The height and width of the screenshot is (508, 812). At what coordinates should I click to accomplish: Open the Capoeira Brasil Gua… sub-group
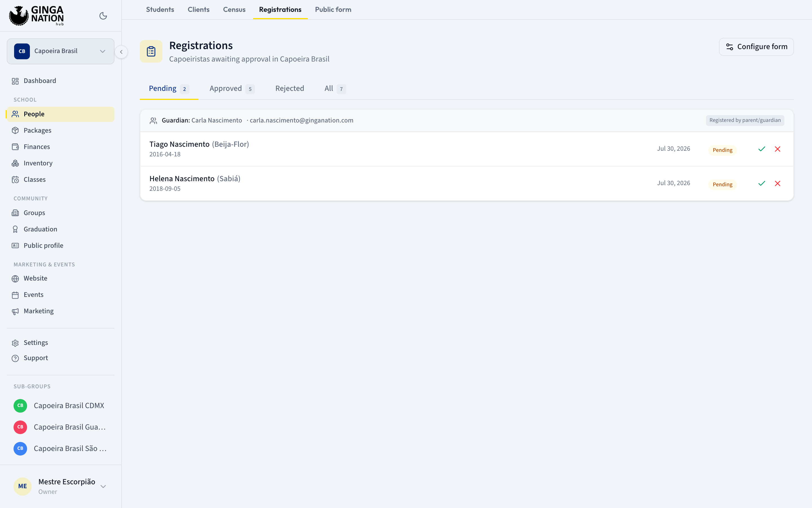(60, 427)
